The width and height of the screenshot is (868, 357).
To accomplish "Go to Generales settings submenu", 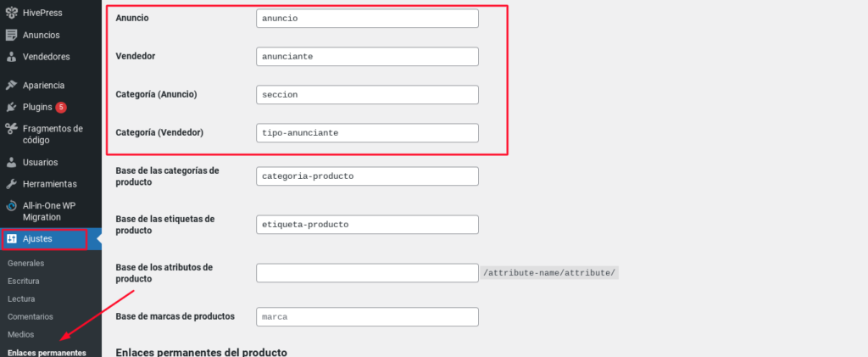I will coord(26,264).
